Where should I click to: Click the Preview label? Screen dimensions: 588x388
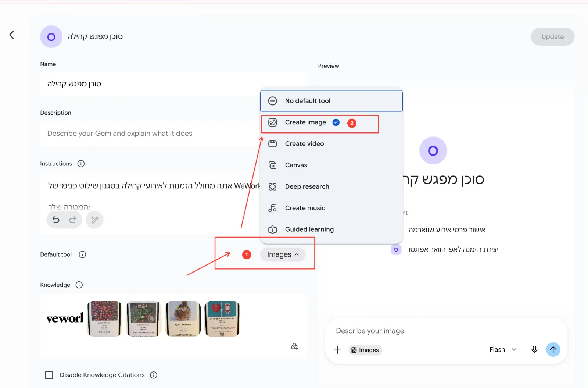click(329, 66)
